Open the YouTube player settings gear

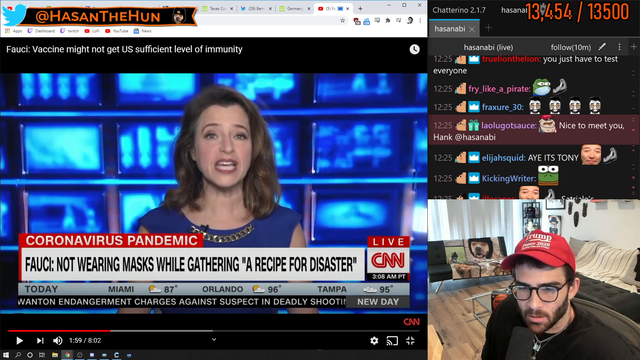(374, 340)
